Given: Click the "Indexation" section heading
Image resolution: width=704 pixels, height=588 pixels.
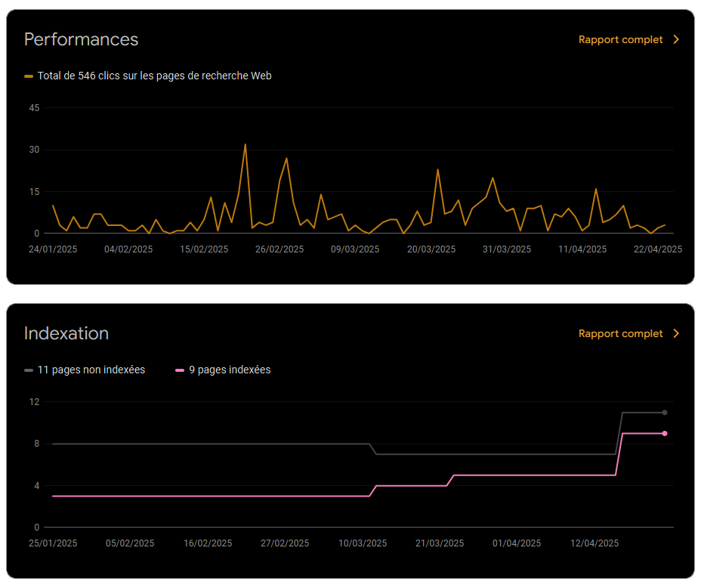Looking at the screenshot, I should tap(66, 333).
